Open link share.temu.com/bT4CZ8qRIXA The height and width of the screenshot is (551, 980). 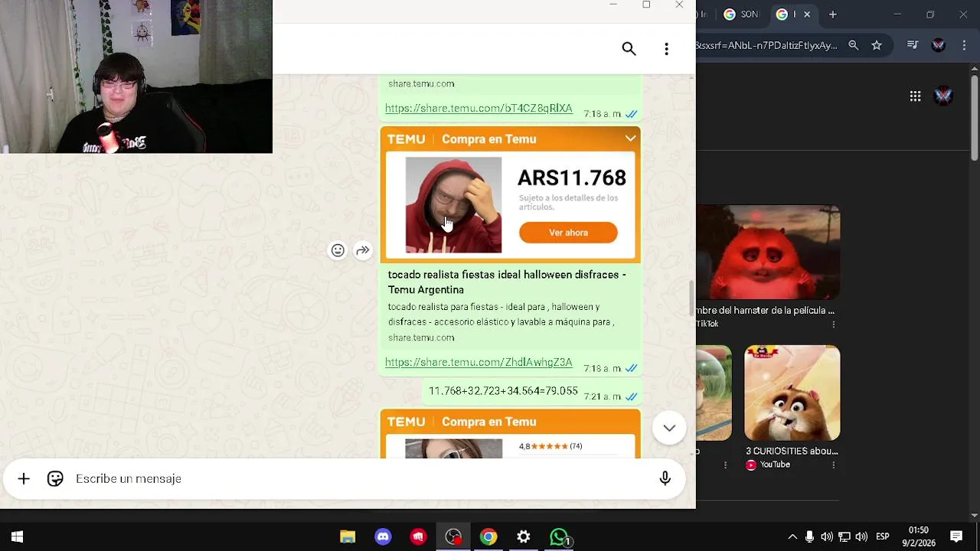[479, 109]
